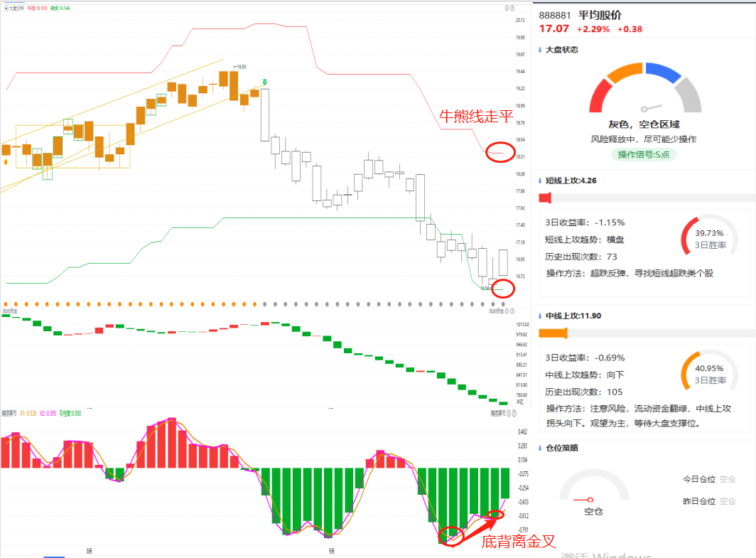Expand the 大盘分析 indicator dropdown
This screenshot has width=756, height=558.
click(x=6, y=9)
